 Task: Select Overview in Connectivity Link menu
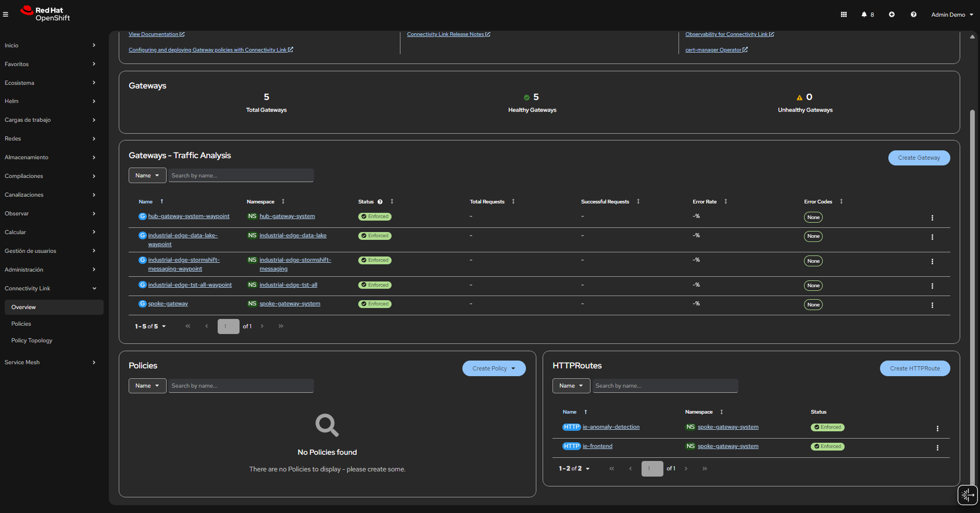(54, 307)
